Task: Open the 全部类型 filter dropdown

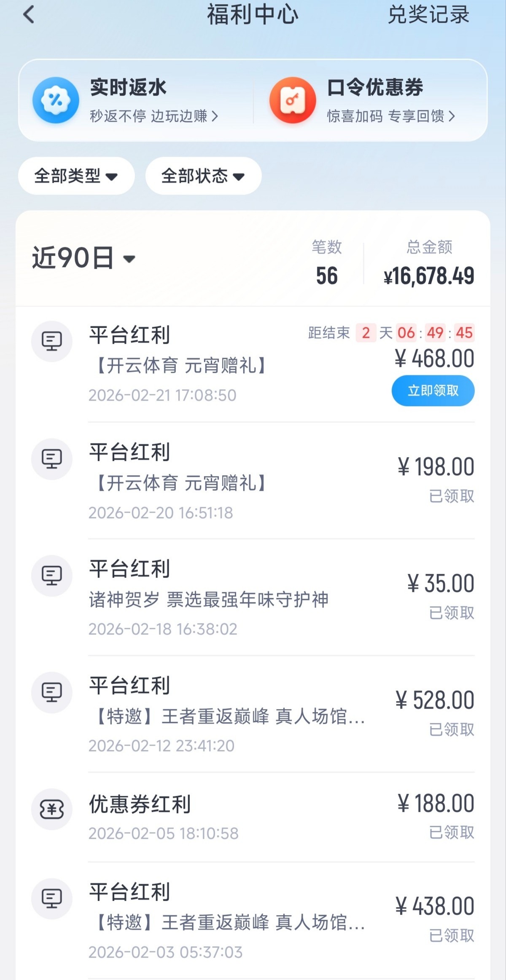Action: tap(76, 176)
